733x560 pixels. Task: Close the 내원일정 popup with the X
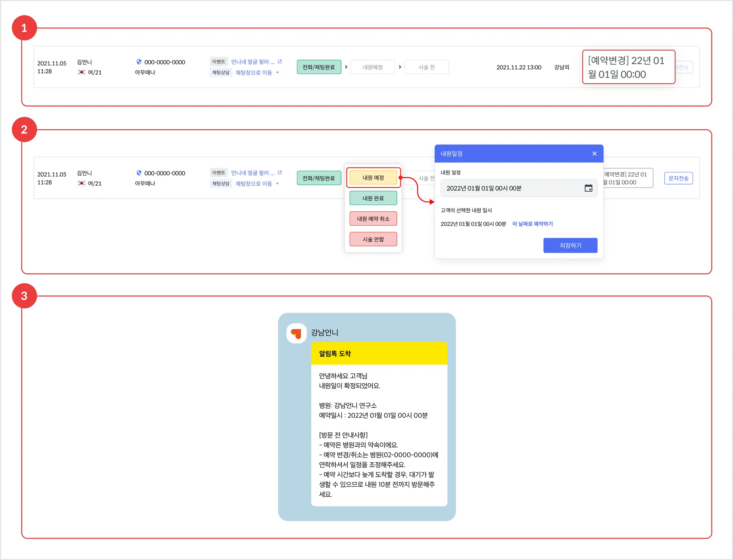click(x=594, y=153)
